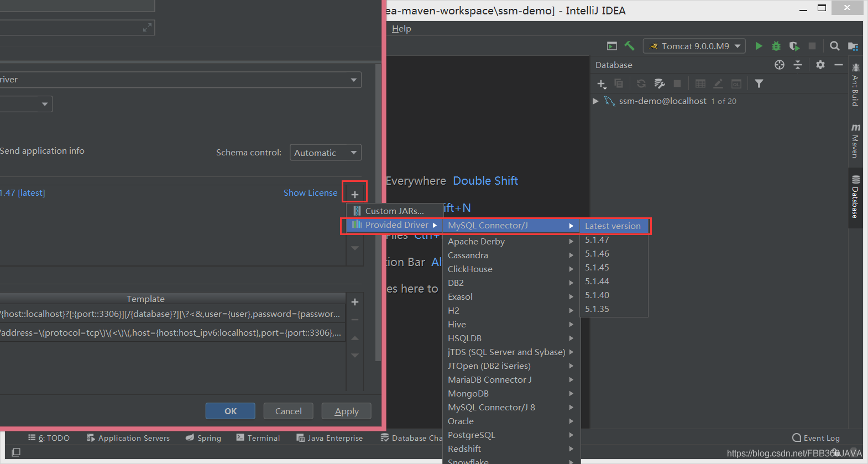Screen dimensions: 868x464
Task: Open the Terminal tool window tab
Action: coord(258,438)
